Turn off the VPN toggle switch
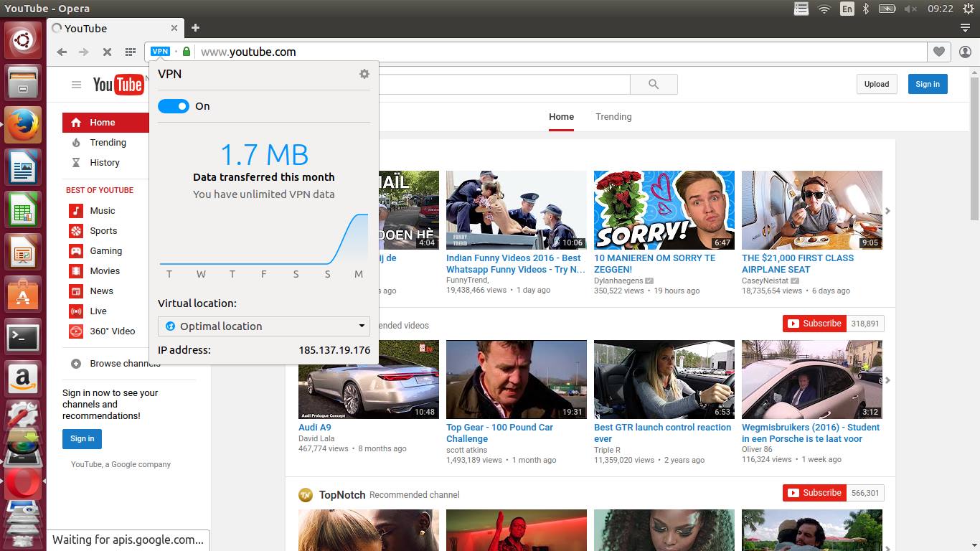The image size is (980, 551). pyautogui.click(x=173, y=106)
